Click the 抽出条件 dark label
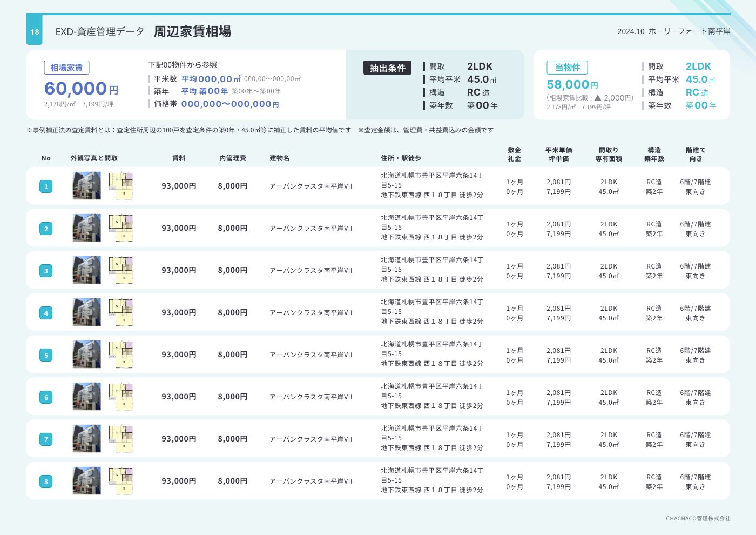 (387, 68)
